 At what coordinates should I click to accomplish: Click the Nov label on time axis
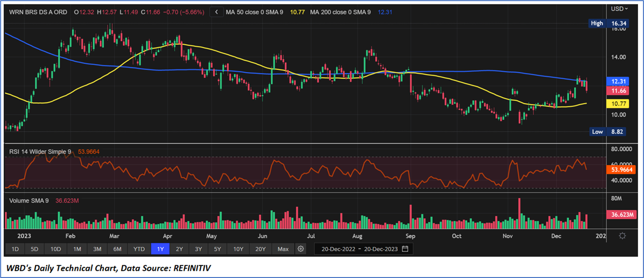point(507,236)
